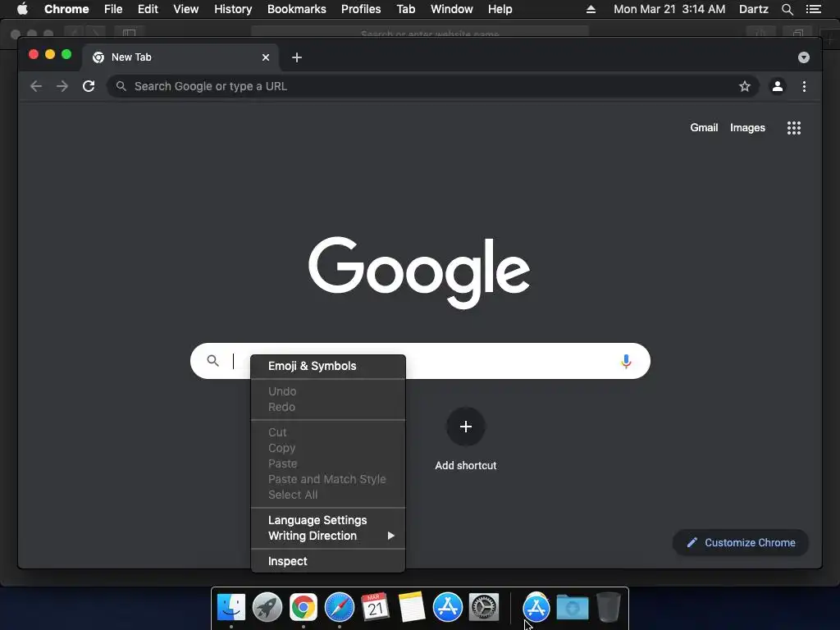Open the History menu
840x630 pixels.
point(233,9)
